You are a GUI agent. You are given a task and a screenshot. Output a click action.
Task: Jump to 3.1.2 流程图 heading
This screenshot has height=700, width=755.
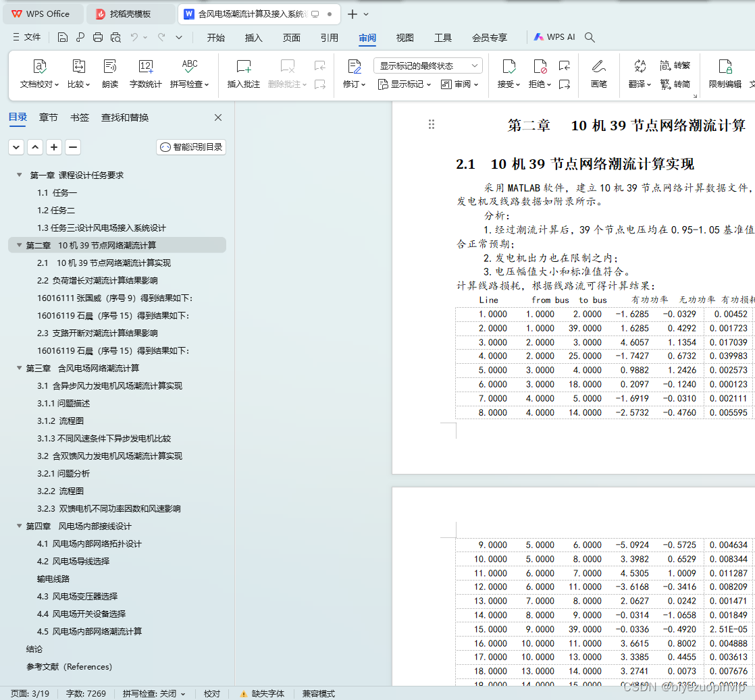60,421
